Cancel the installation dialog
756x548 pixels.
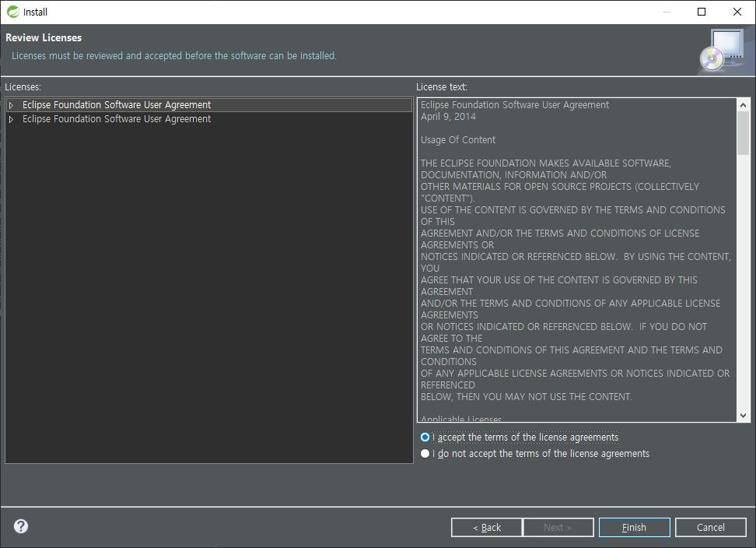[x=710, y=527]
